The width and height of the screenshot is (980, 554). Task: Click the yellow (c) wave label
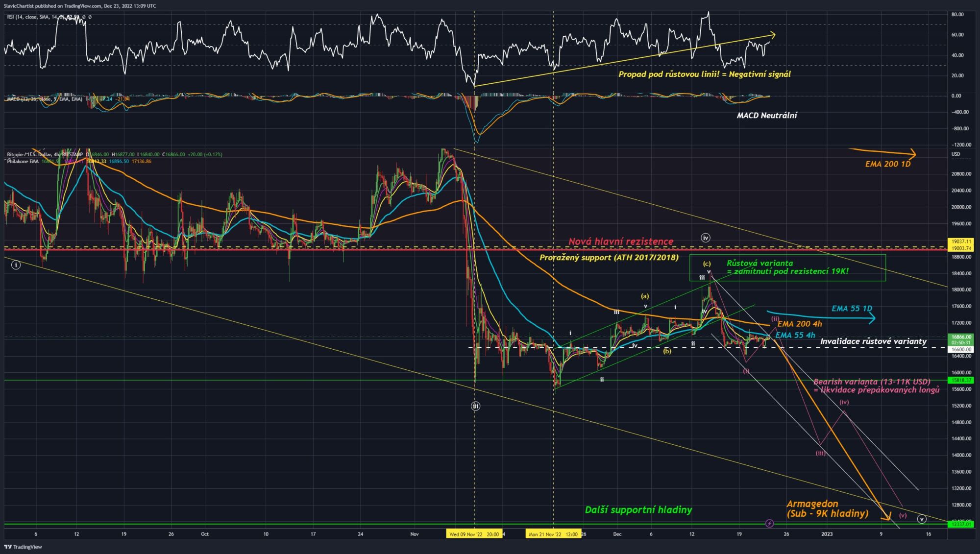707,264
